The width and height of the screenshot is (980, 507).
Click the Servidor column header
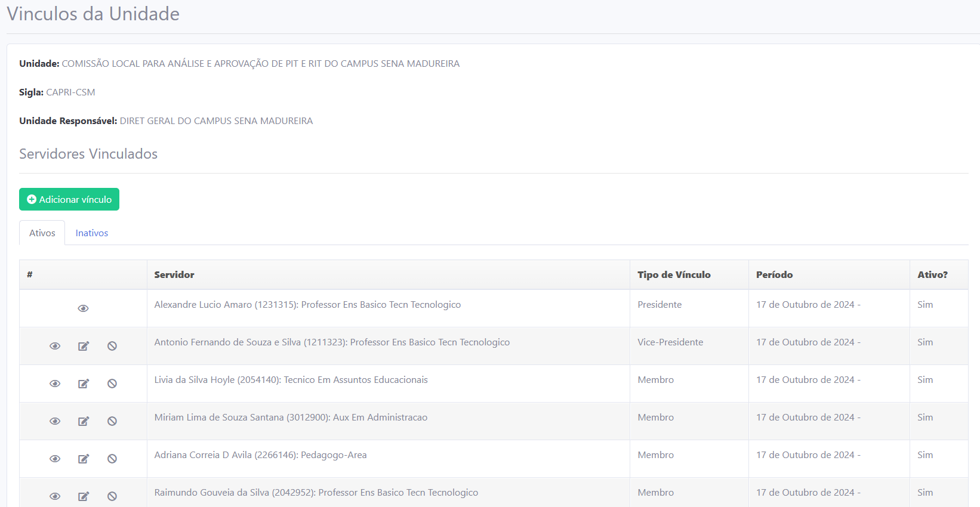tap(174, 275)
